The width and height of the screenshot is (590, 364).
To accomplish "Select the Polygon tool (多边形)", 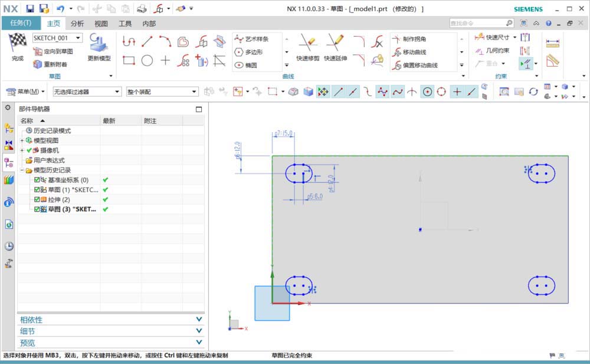I will pyautogui.click(x=248, y=52).
